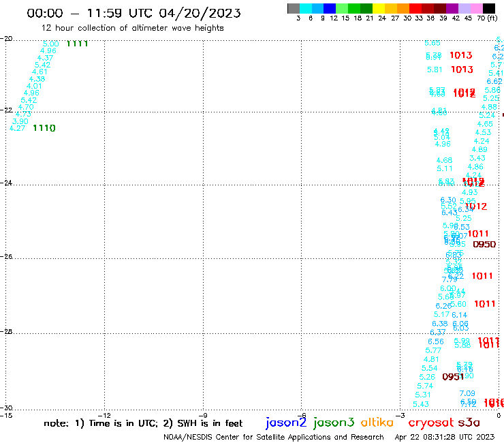This screenshot has width=504, height=443.
Task: Select the wave height value '4.68'
Action: point(444,160)
